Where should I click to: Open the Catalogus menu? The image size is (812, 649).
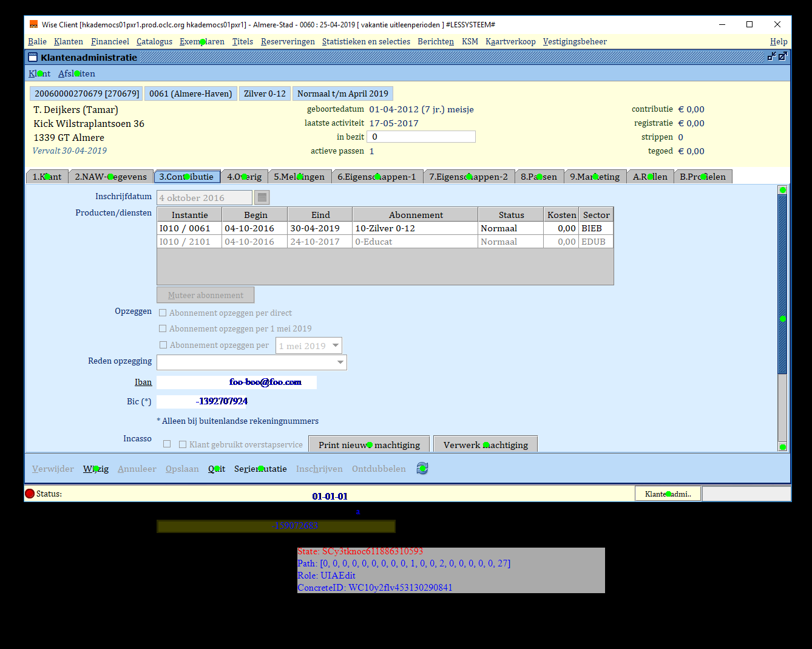coord(154,41)
